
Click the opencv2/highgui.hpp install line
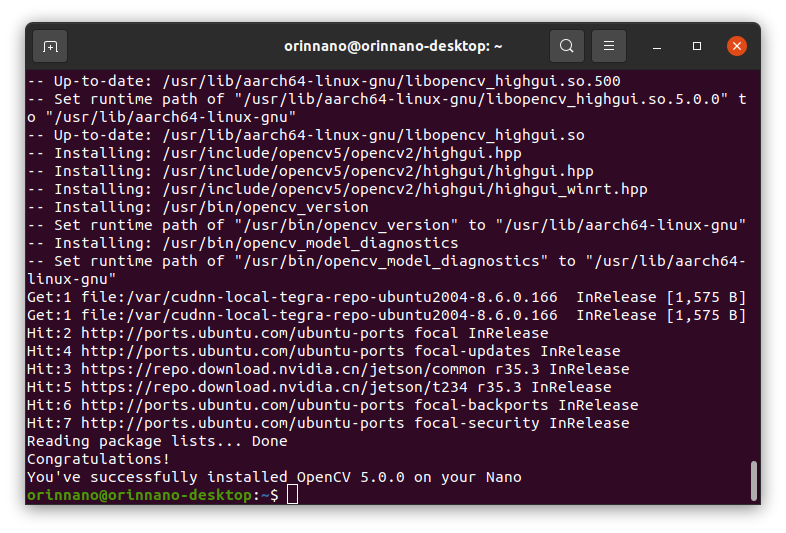tap(274, 152)
